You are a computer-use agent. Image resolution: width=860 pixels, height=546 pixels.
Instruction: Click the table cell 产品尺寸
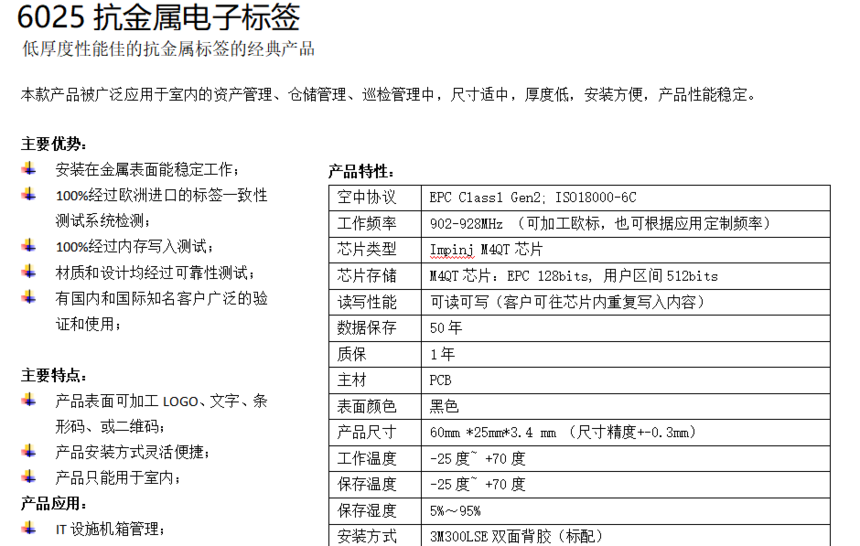click(375, 433)
